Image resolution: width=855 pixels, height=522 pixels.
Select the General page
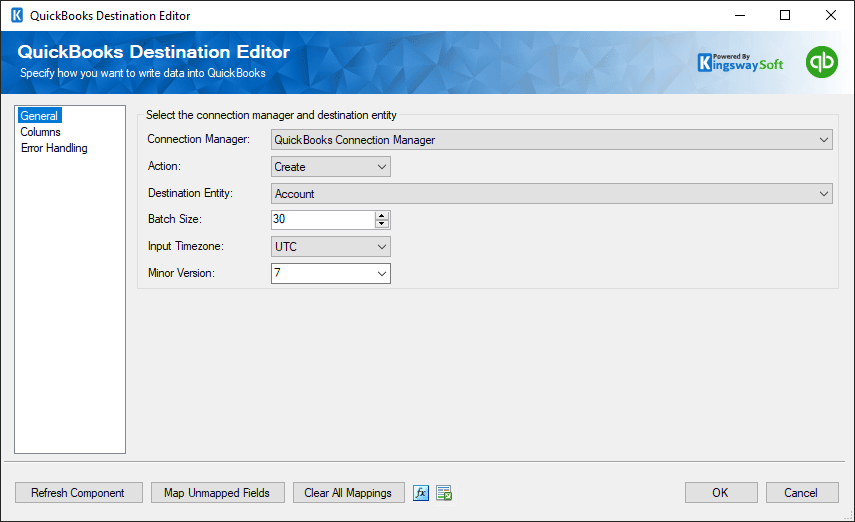pyautogui.click(x=39, y=116)
